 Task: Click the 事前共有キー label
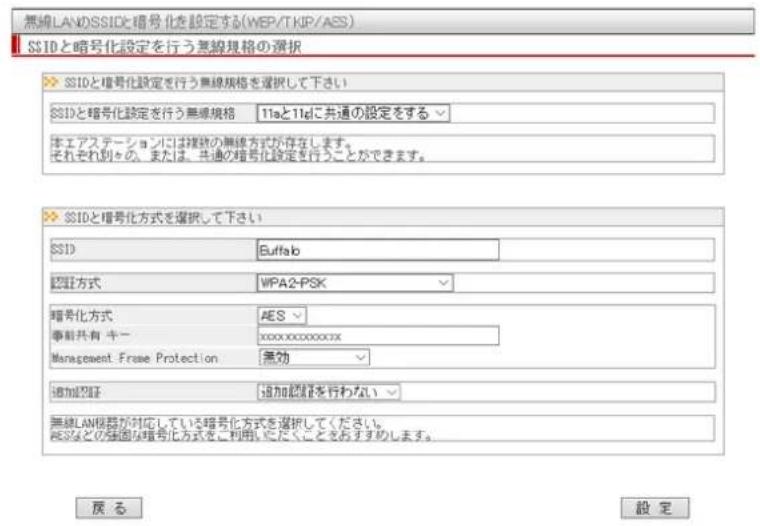[91, 335]
